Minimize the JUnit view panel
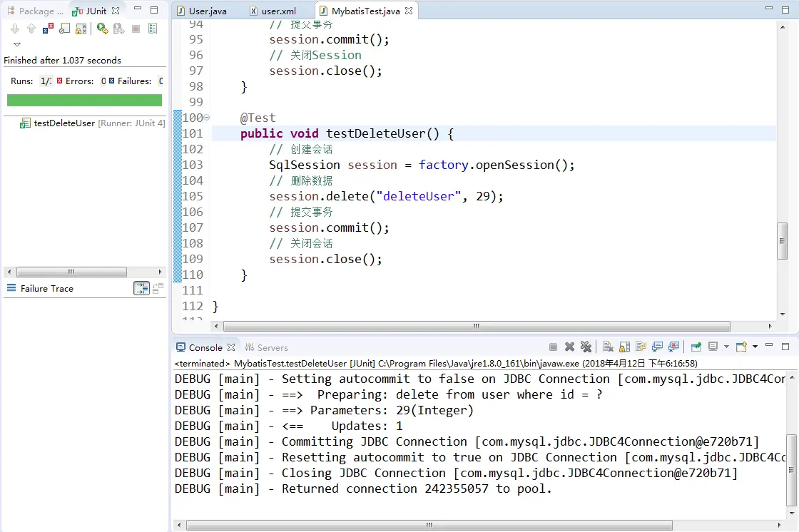The width and height of the screenshot is (799, 532). (x=138, y=9)
